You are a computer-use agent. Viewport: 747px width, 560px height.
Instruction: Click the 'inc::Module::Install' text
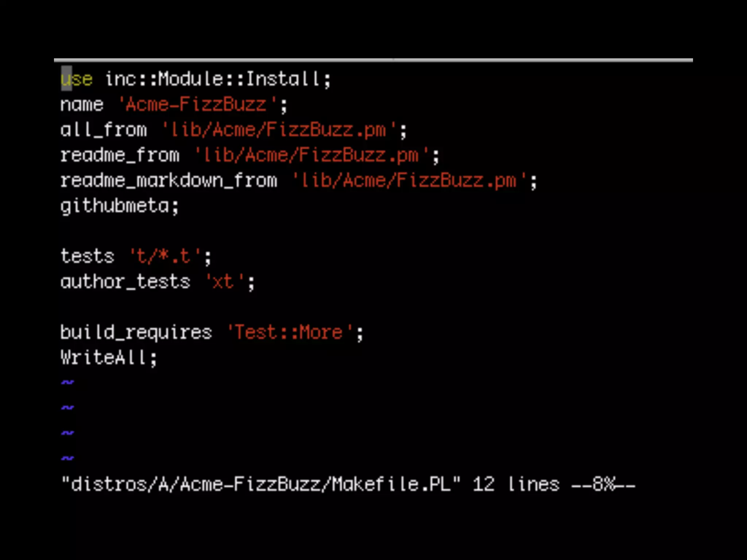(x=212, y=79)
